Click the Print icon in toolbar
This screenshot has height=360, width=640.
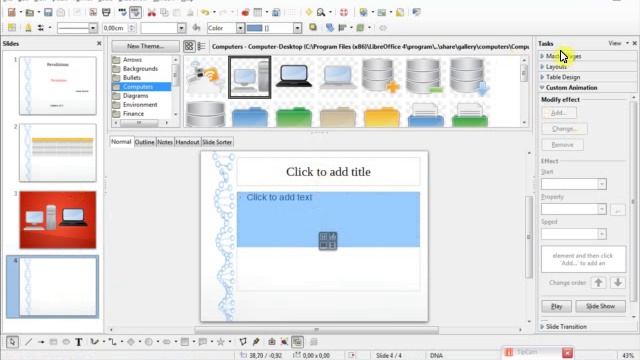point(106,12)
